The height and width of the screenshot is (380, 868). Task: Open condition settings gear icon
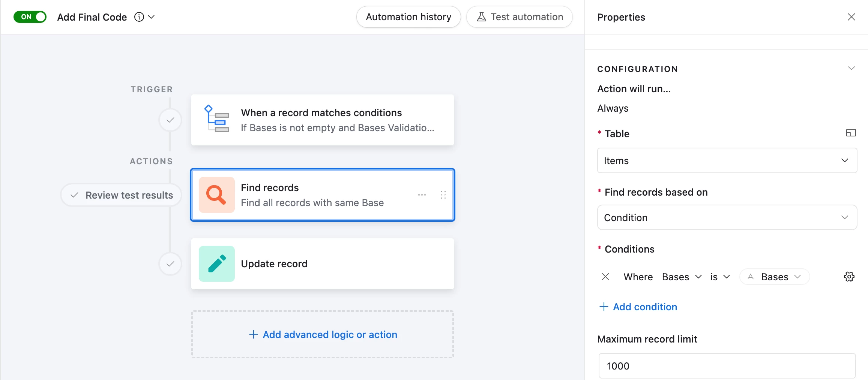849,277
